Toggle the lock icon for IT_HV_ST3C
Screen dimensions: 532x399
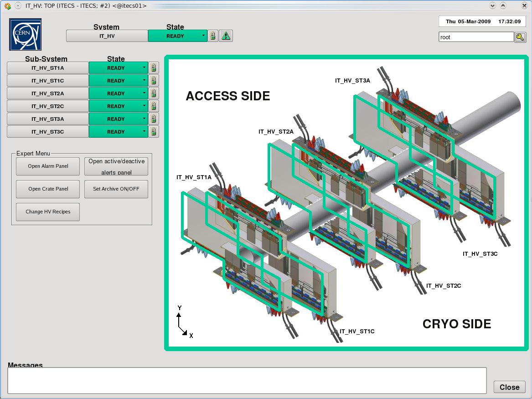click(154, 132)
